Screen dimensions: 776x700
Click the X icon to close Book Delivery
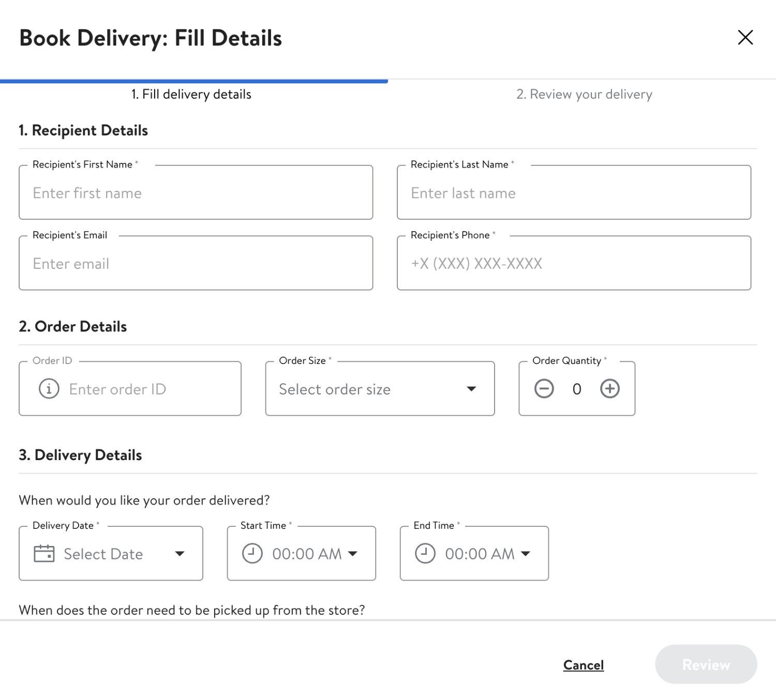745,37
